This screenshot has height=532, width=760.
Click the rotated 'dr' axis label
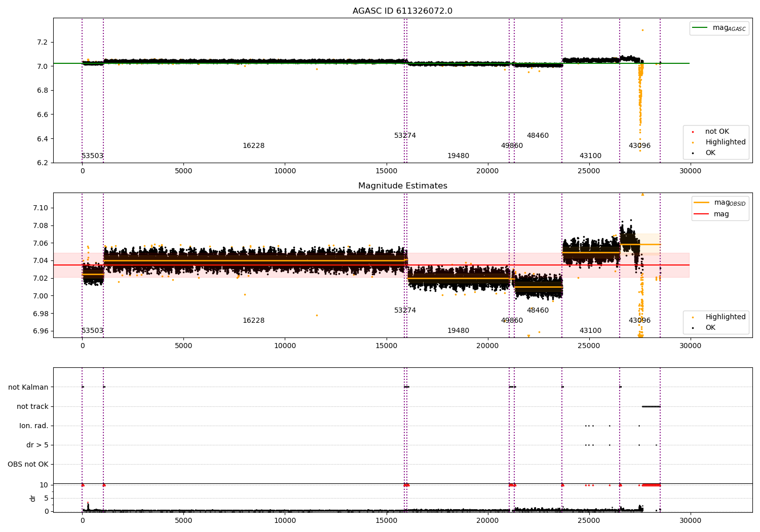pyautogui.click(x=33, y=498)
